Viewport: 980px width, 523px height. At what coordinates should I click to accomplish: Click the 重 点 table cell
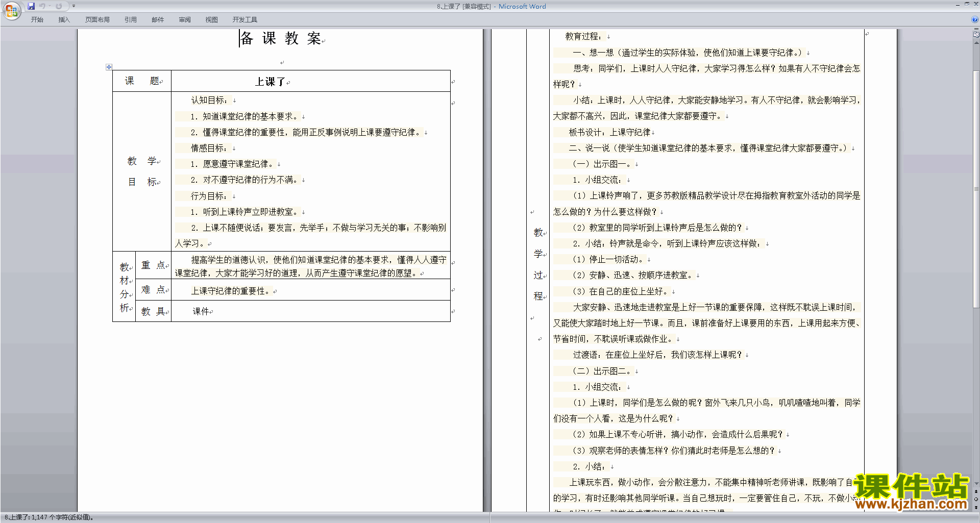pos(153,265)
